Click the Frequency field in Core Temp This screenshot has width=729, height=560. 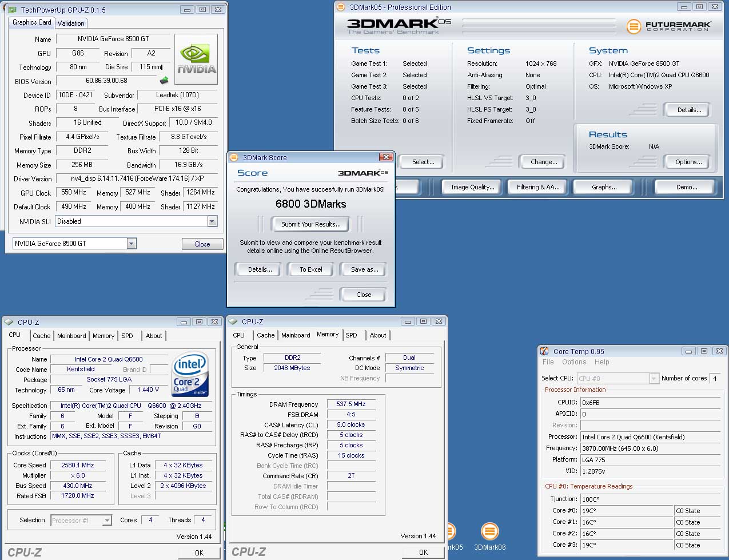tap(650, 448)
